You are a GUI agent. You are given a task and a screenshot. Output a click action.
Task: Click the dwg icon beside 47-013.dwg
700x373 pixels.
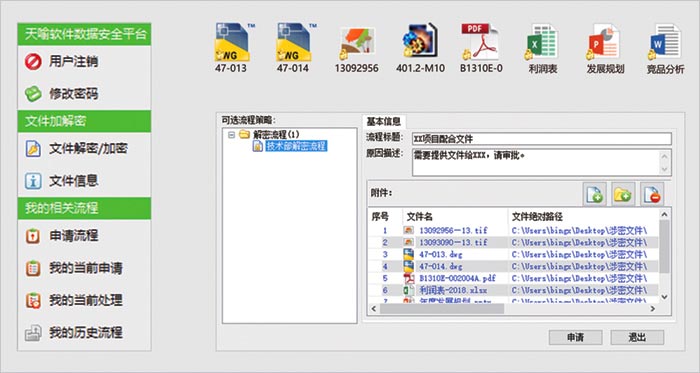tap(408, 254)
